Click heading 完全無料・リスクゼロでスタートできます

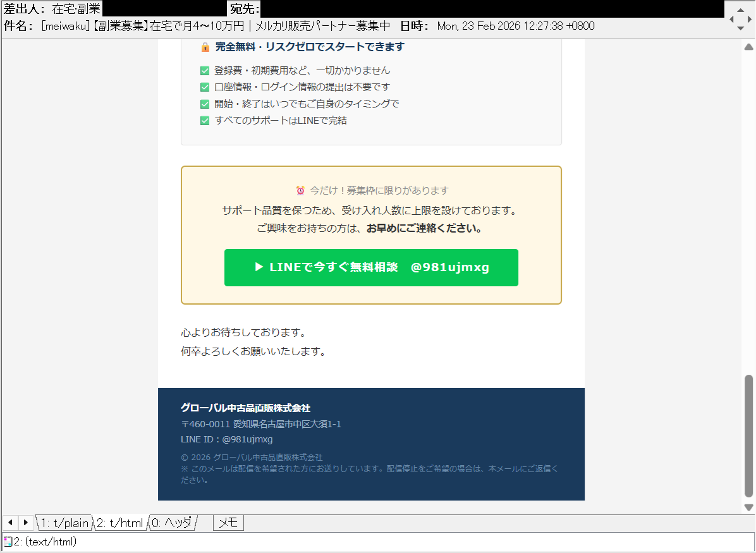[x=310, y=47]
